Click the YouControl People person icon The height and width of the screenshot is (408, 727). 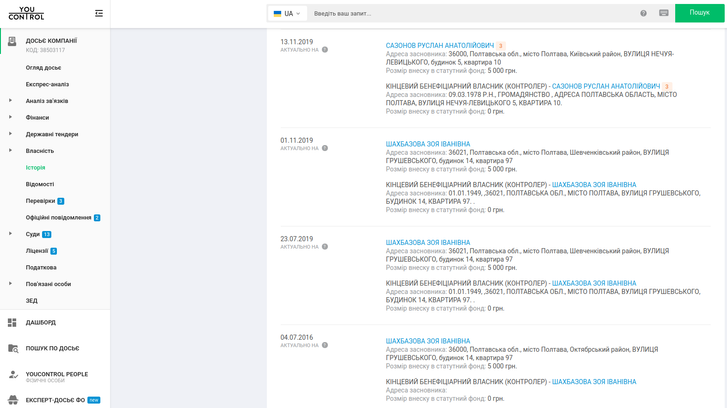13,375
